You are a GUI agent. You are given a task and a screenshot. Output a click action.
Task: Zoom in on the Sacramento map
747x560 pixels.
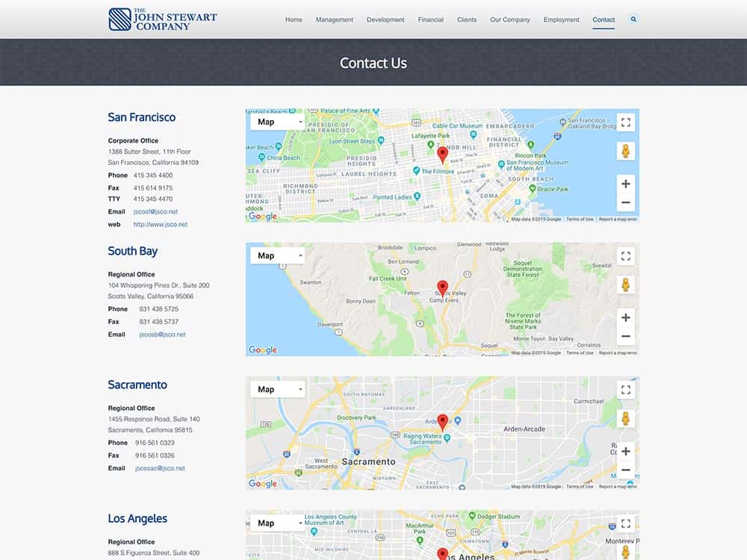point(625,452)
